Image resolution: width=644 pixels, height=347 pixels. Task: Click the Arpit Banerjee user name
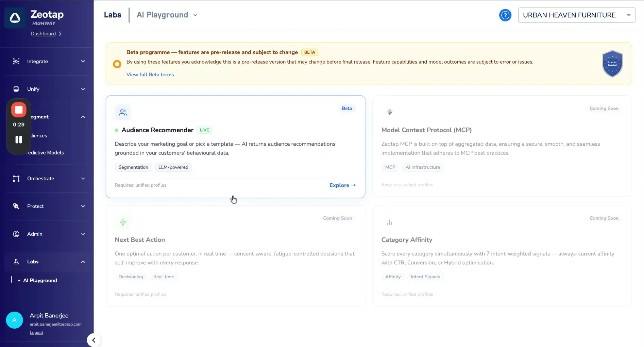pos(49,315)
